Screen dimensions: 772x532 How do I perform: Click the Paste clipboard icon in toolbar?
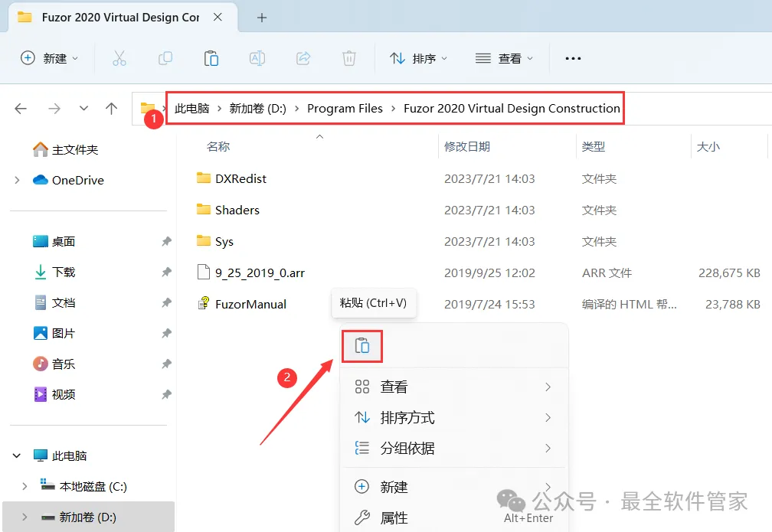[211, 59]
